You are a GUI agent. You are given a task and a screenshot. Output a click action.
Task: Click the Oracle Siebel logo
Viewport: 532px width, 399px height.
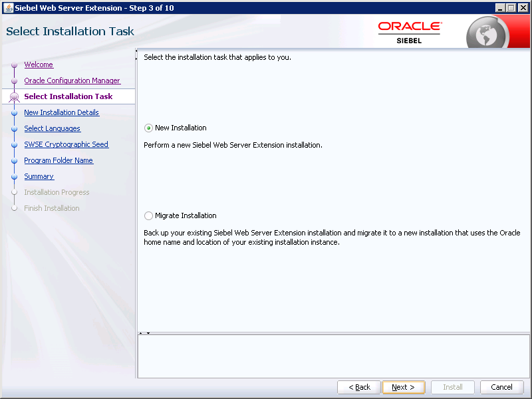[410, 33]
